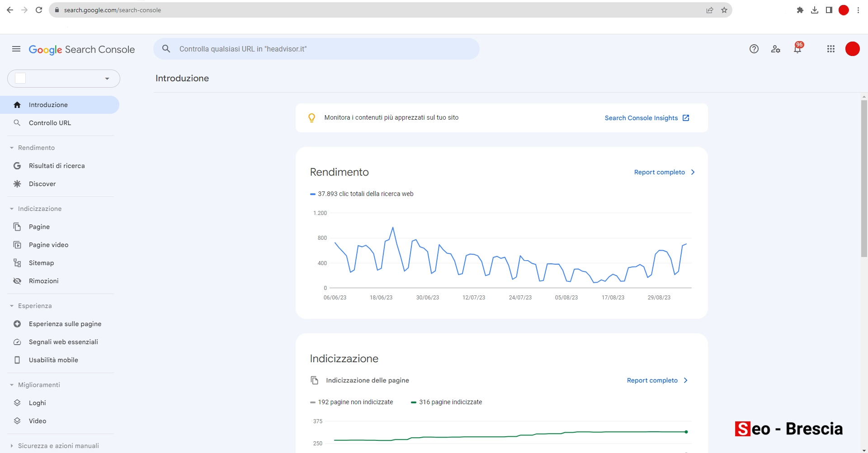Click the browser profile avatar
The image size is (868, 453).
click(844, 10)
